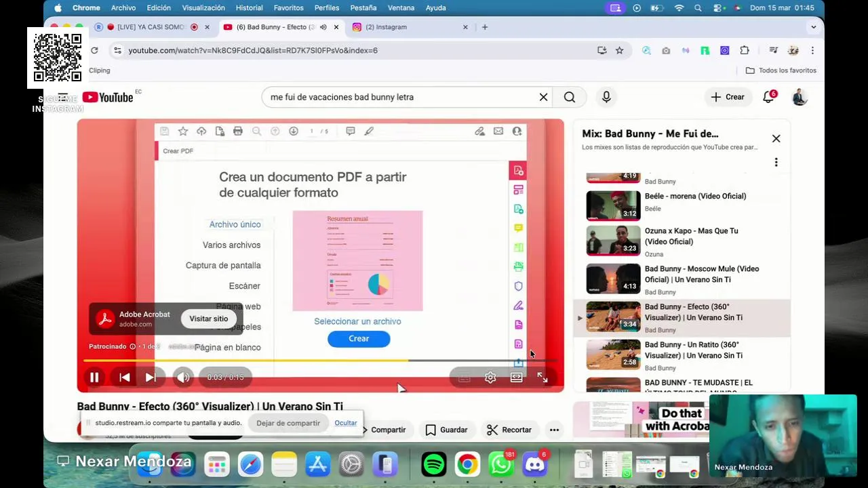Open Perfiles menu

pos(327,8)
